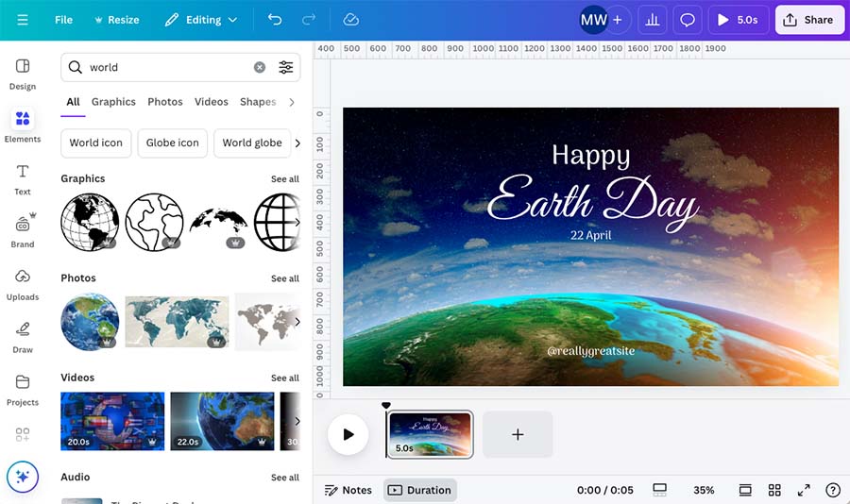
Task: Open the Apps grid icon in sidebar
Action: tap(23, 434)
